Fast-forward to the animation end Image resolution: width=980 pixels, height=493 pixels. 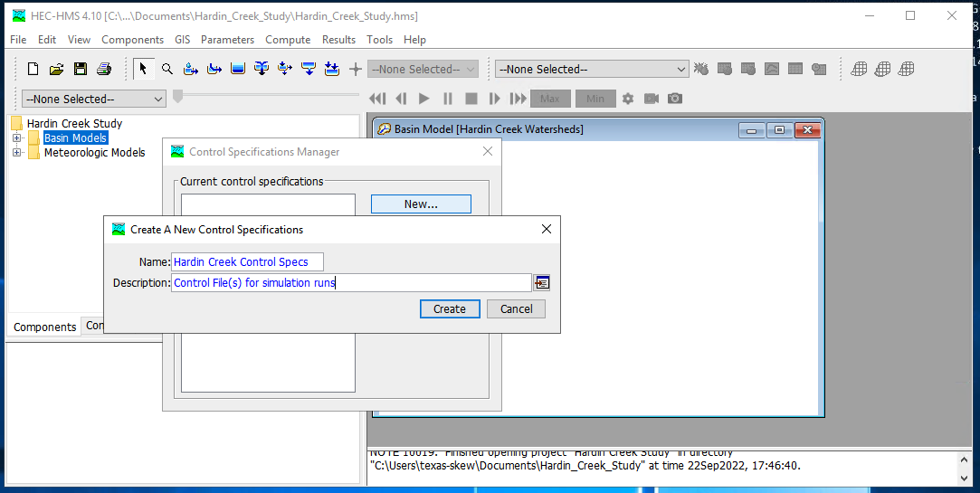(x=519, y=99)
